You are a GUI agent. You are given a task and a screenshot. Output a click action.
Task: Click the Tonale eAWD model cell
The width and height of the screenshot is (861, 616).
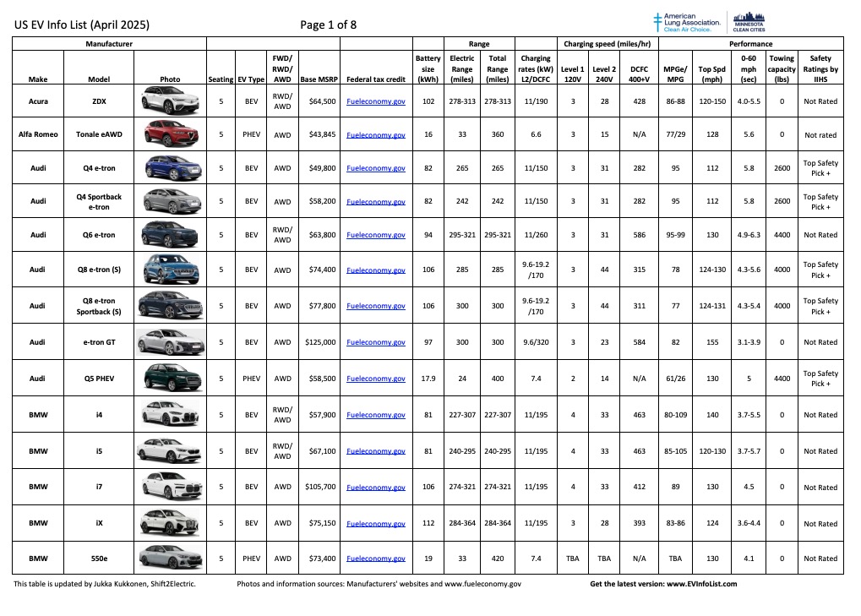coord(99,134)
